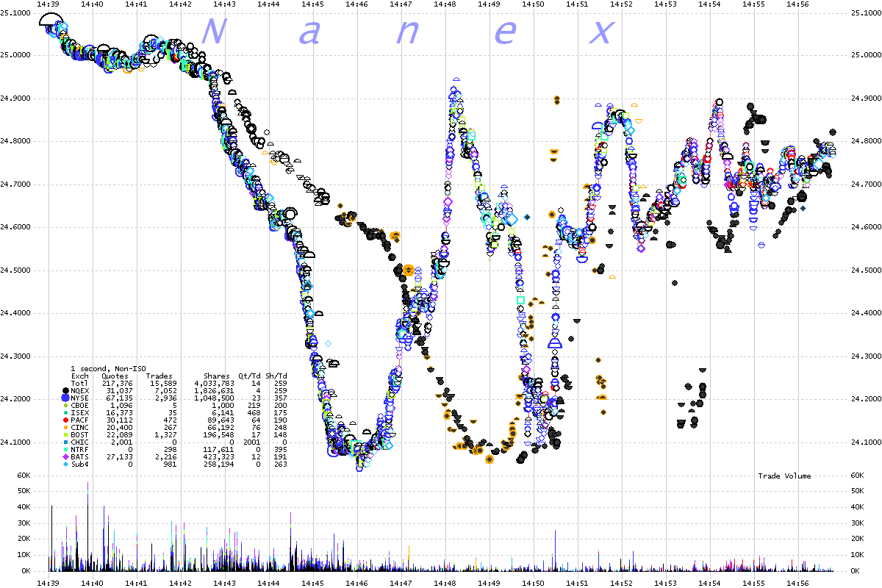The image size is (882, 588).
Task: Select total shares value 4,033,783
Action: (x=215, y=383)
